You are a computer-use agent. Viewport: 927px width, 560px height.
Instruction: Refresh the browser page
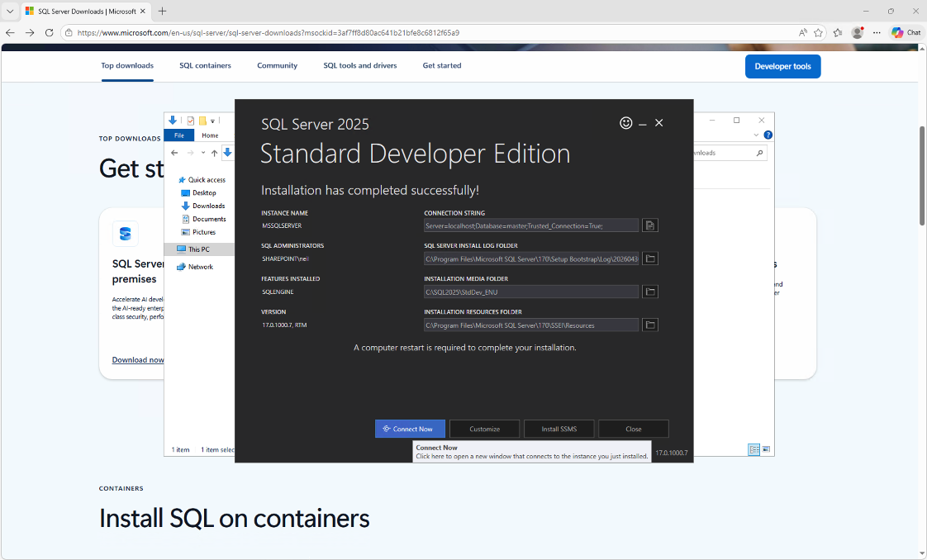[49, 32]
